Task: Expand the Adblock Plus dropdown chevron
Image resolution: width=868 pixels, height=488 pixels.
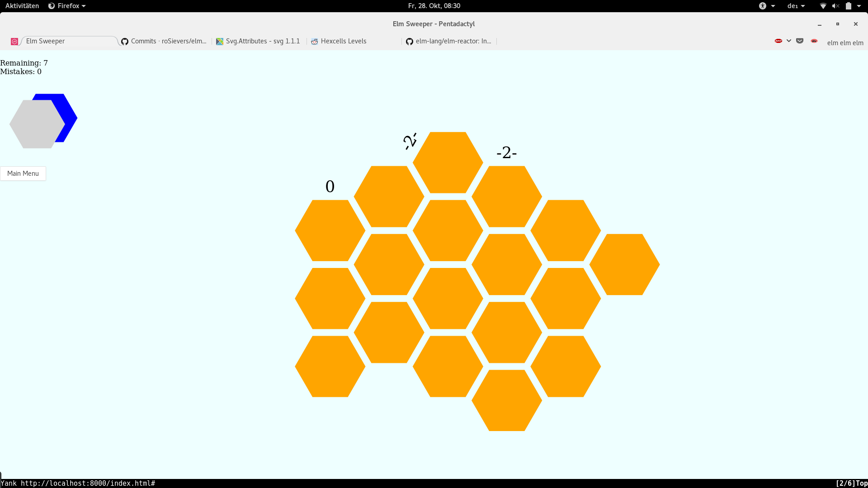Action: (x=789, y=41)
